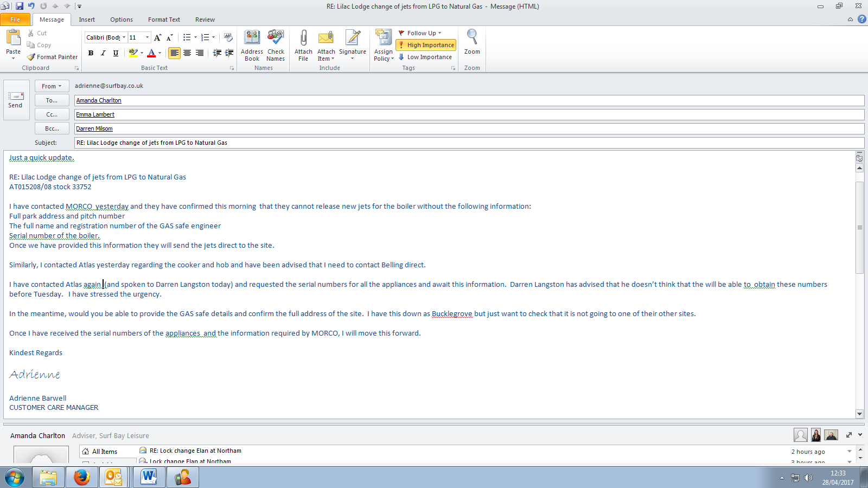Toggle Bold formatting

(x=91, y=53)
